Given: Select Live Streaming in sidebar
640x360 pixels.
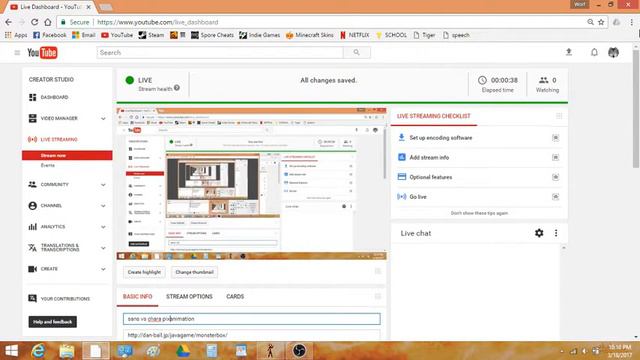Looking at the screenshot, I should pyautogui.click(x=59, y=139).
